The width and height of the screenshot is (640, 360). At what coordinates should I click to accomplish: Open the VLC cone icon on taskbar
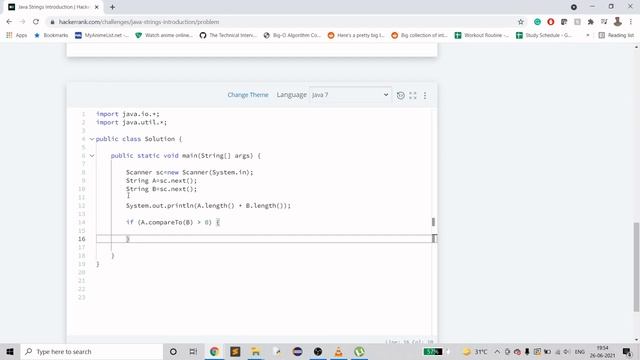point(339,351)
